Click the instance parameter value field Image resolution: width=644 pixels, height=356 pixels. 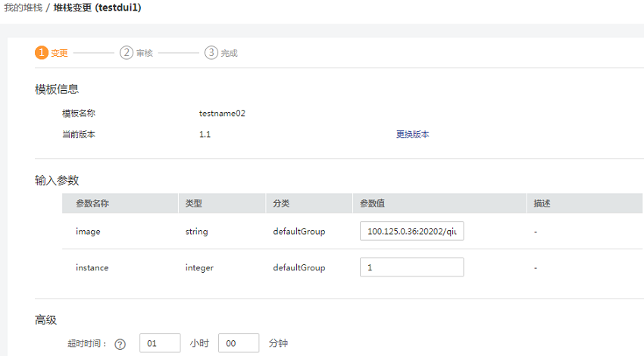point(411,267)
